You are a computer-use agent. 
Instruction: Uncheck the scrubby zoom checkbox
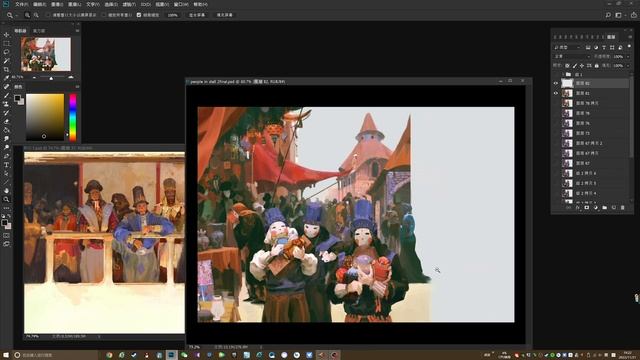(139, 15)
